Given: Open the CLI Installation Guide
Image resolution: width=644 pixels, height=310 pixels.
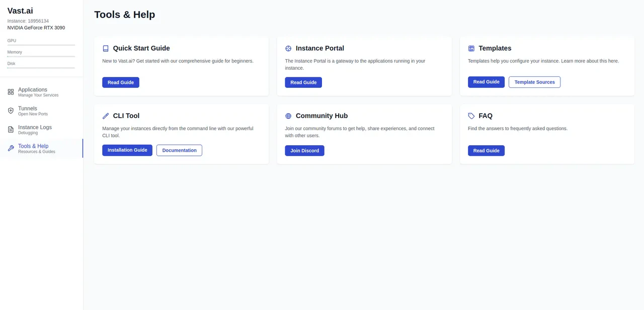Looking at the screenshot, I should [x=127, y=150].
